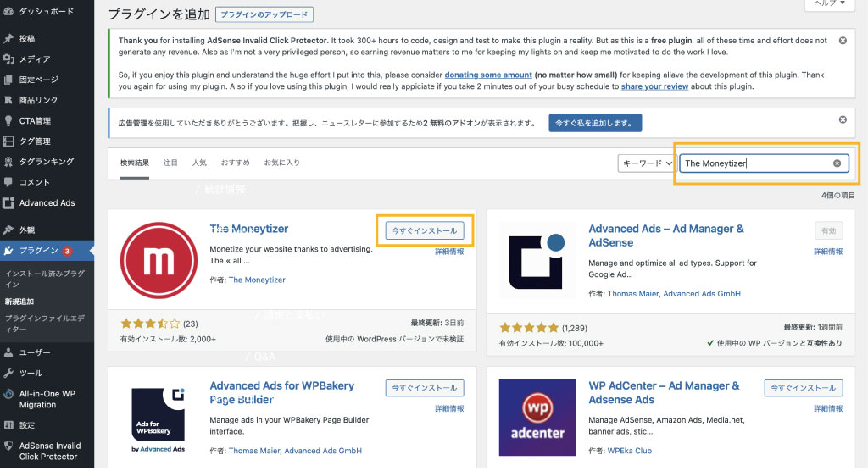Click the All-in-One WP Migration icon

[8, 394]
